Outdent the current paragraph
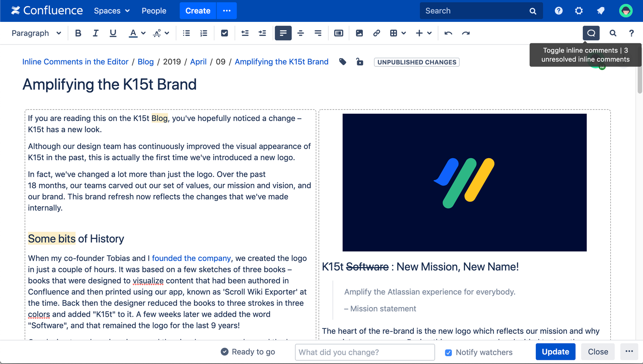643x364 pixels. [245, 33]
